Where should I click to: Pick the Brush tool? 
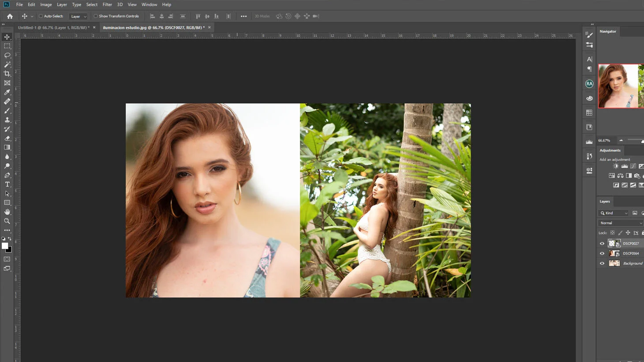click(x=7, y=111)
